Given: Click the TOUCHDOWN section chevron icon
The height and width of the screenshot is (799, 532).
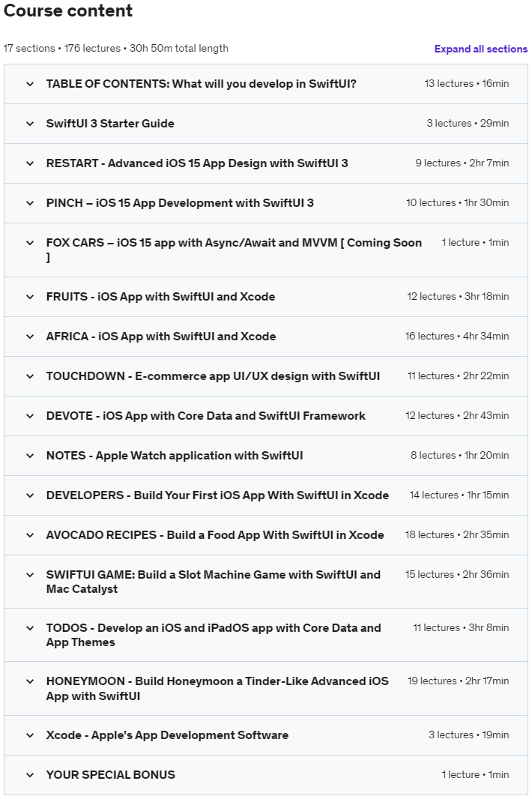Looking at the screenshot, I should coord(30,376).
